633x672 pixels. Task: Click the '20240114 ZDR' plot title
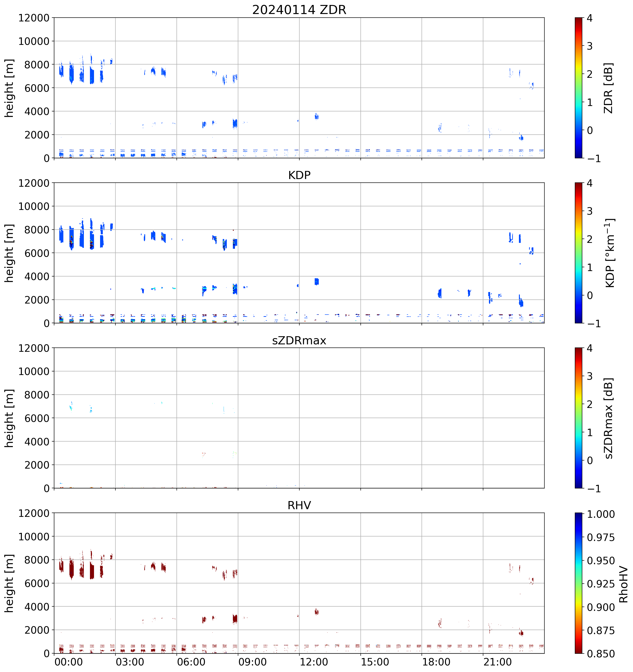299,10
